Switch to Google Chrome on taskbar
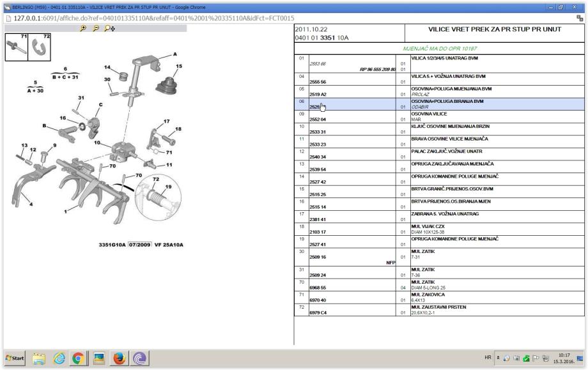 [x=78, y=358]
